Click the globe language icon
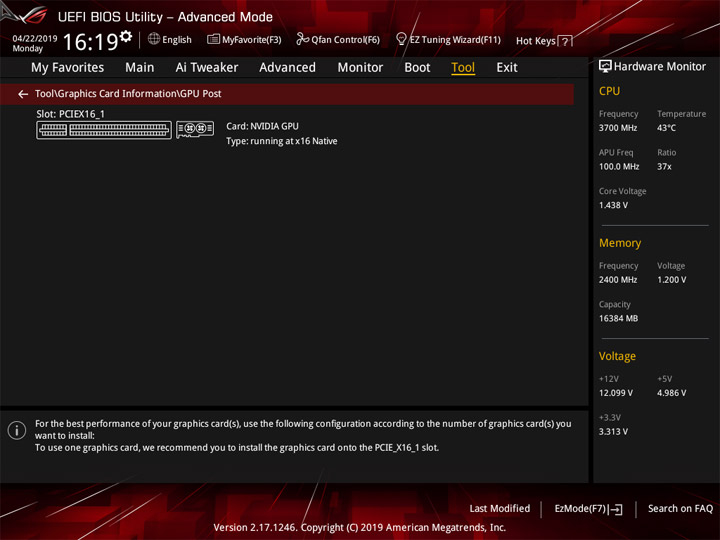 tap(154, 39)
